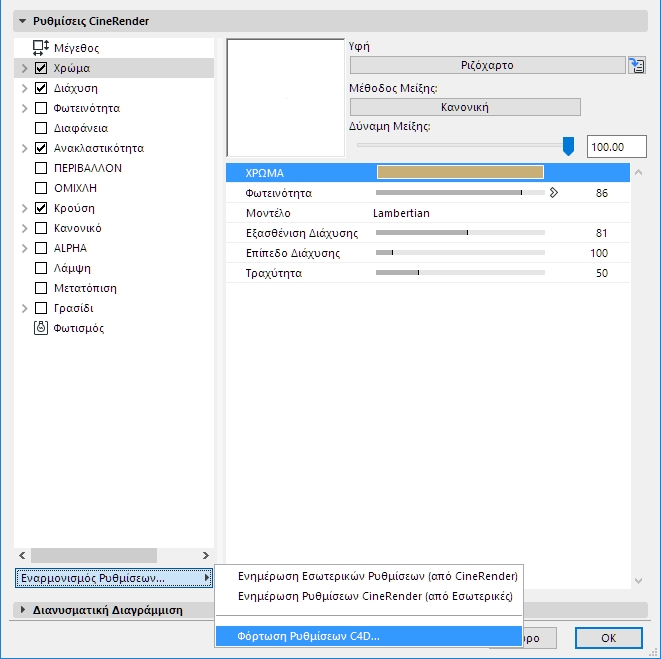Expand the Ανακλαστικότητα tree row

point(24,148)
